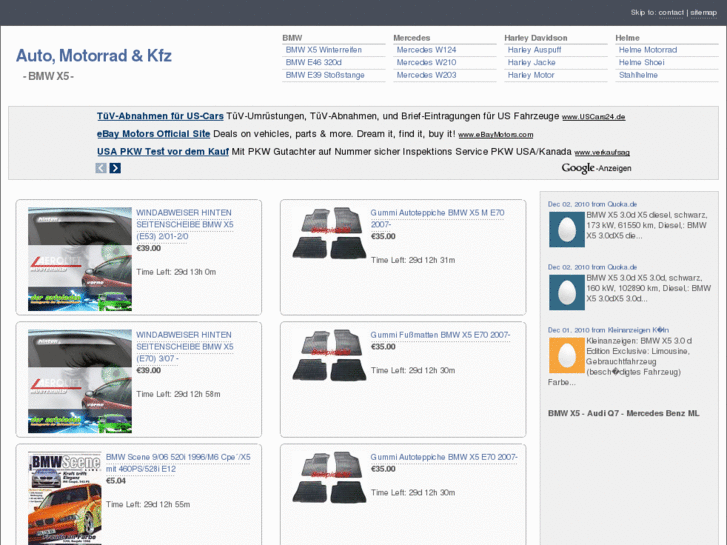Screen dimensions: 727x545
Task: Open Helme Motorrad category
Action: pyautogui.click(x=648, y=50)
